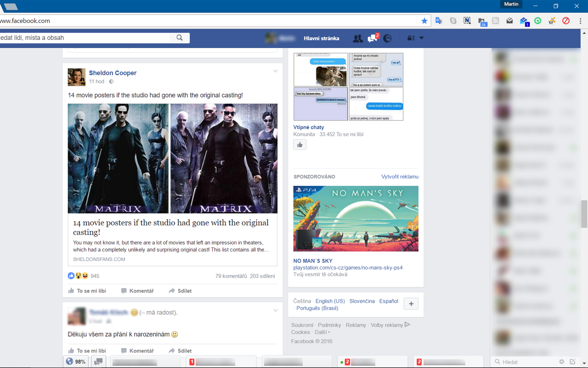Viewport: 588px width, 368px height.
Task: Open the OneNote web clipper extension
Action: click(x=467, y=21)
